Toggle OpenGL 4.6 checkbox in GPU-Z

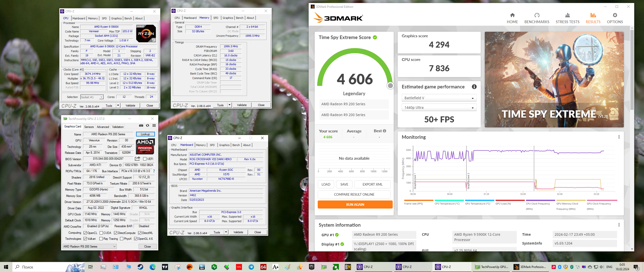coord(136,239)
